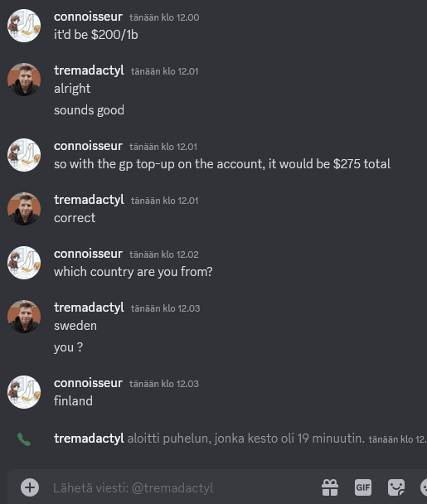Click tremadactyl's avatar beside 'sweden' message

(24, 317)
